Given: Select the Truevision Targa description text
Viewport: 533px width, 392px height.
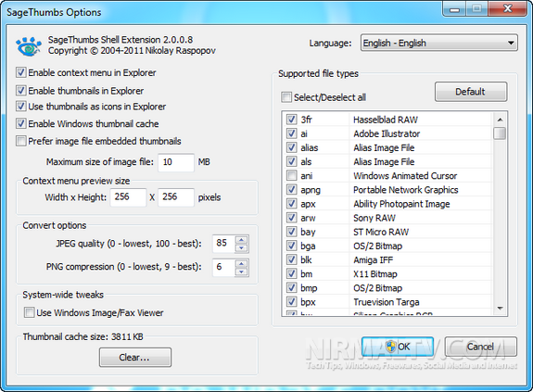Looking at the screenshot, I should [387, 301].
